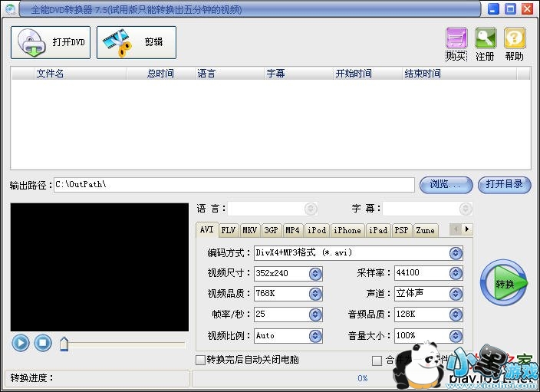The image size is (540, 392).
Task: Open the video quality 768K dropdown
Action: point(315,294)
